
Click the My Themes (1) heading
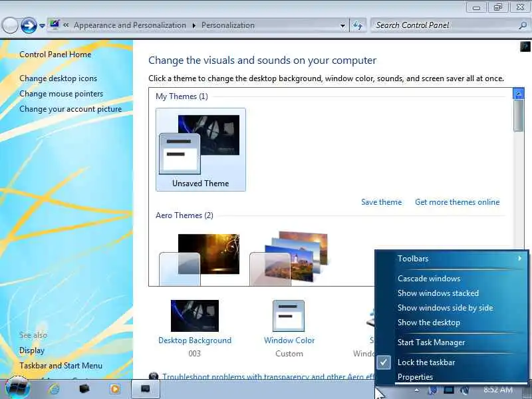pyautogui.click(x=182, y=96)
